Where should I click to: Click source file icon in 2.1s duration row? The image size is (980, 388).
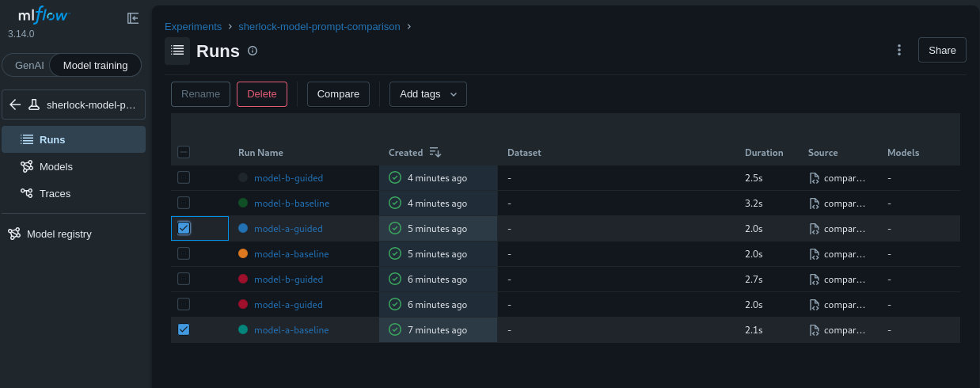[815, 330]
